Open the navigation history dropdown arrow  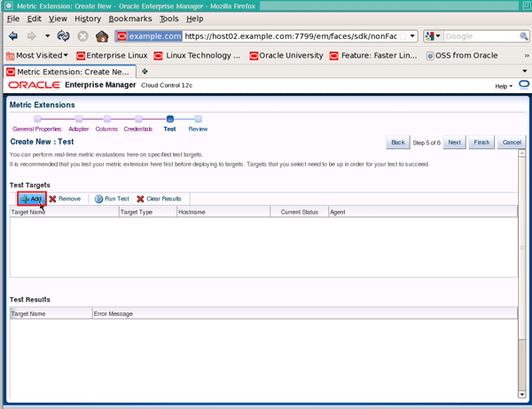click(x=47, y=36)
